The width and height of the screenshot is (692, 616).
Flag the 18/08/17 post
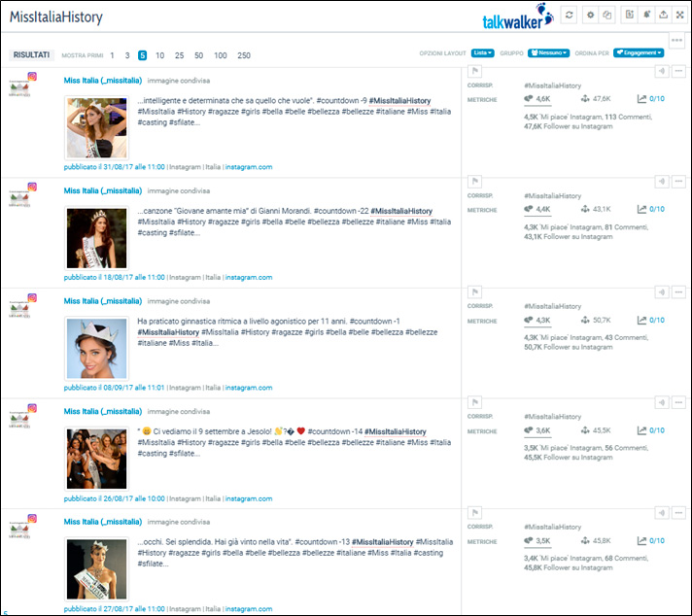click(475, 181)
